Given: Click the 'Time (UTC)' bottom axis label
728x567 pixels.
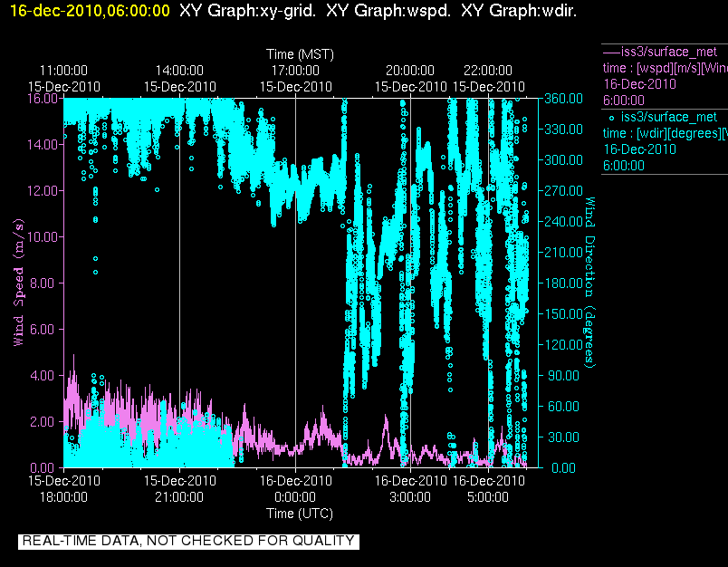Looking at the screenshot, I should [300, 514].
